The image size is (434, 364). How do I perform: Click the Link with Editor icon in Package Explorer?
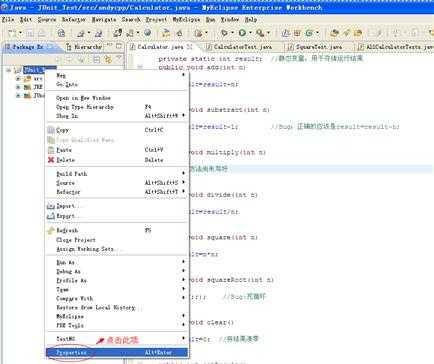(x=108, y=60)
